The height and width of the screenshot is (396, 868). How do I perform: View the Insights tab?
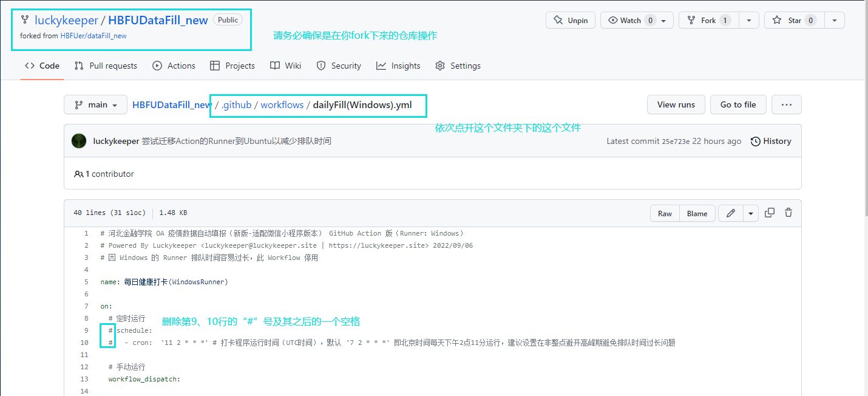pyautogui.click(x=398, y=66)
